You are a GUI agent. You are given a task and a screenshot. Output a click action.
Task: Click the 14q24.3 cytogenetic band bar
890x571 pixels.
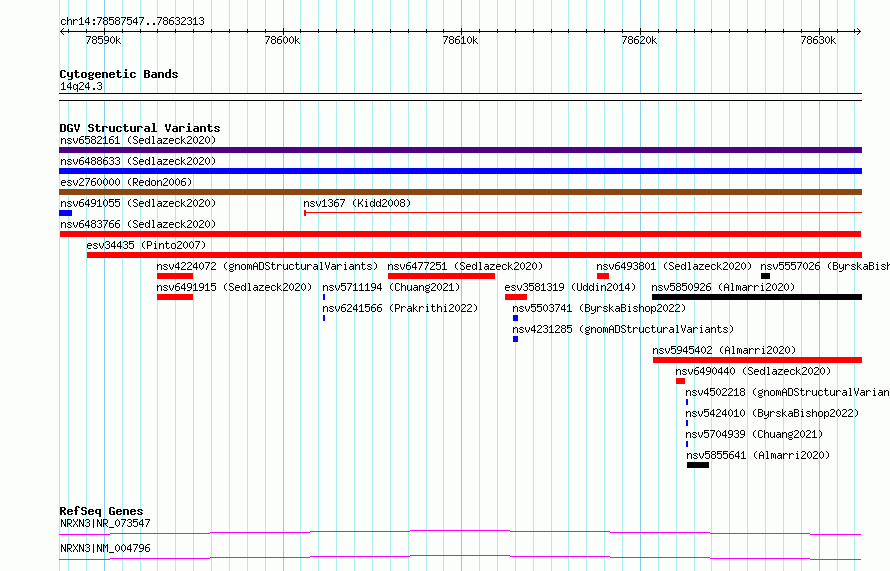click(x=460, y=97)
